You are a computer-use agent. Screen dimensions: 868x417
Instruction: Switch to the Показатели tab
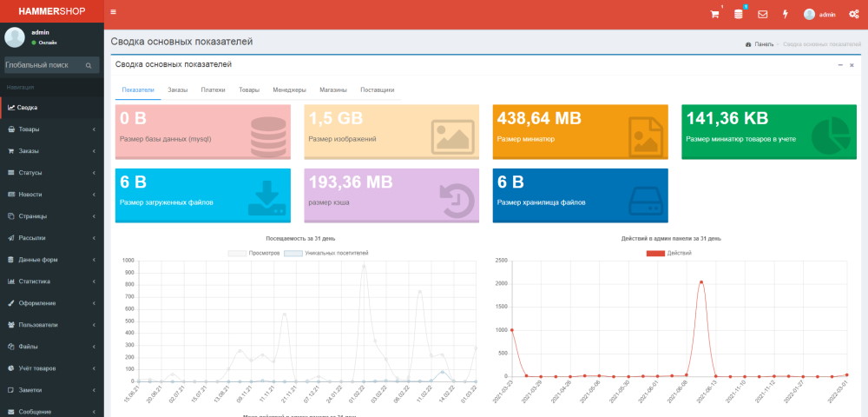(x=138, y=89)
